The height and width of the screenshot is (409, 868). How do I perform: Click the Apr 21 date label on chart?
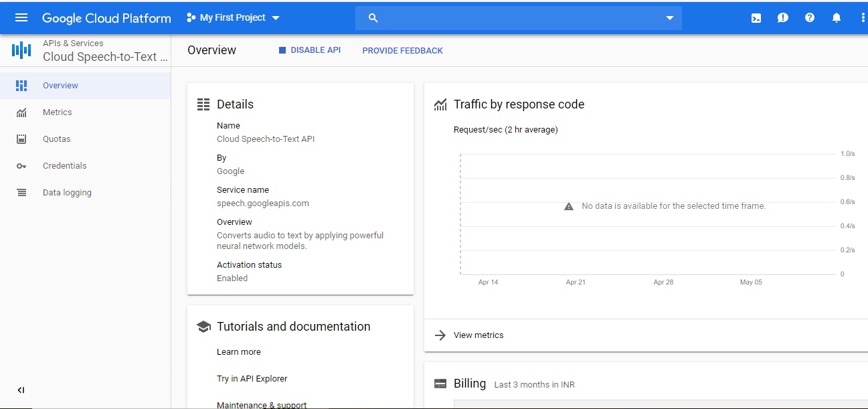pos(576,282)
